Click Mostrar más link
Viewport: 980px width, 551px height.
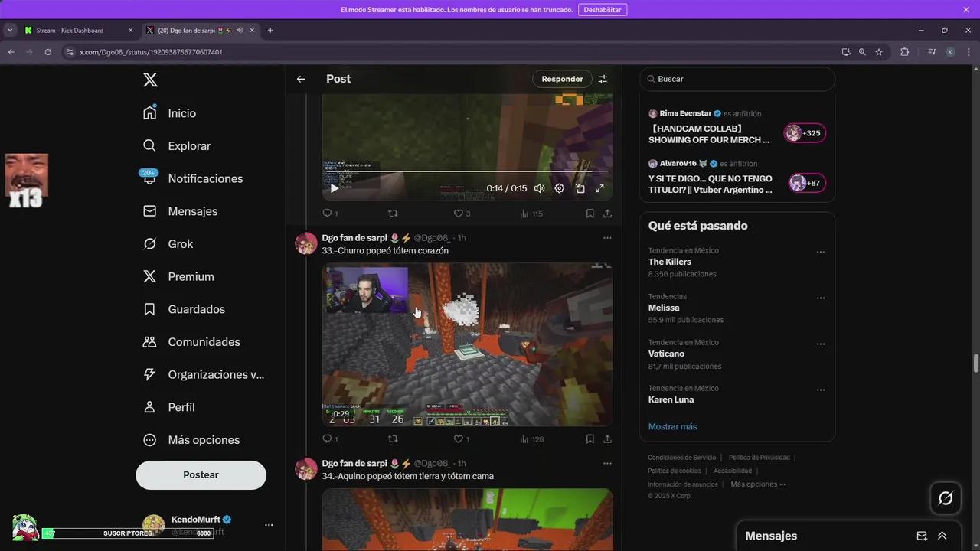tap(672, 426)
